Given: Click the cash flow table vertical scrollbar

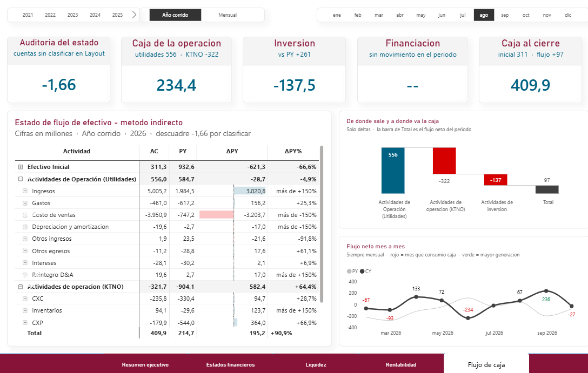Looking at the screenshot, I should 322,224.
